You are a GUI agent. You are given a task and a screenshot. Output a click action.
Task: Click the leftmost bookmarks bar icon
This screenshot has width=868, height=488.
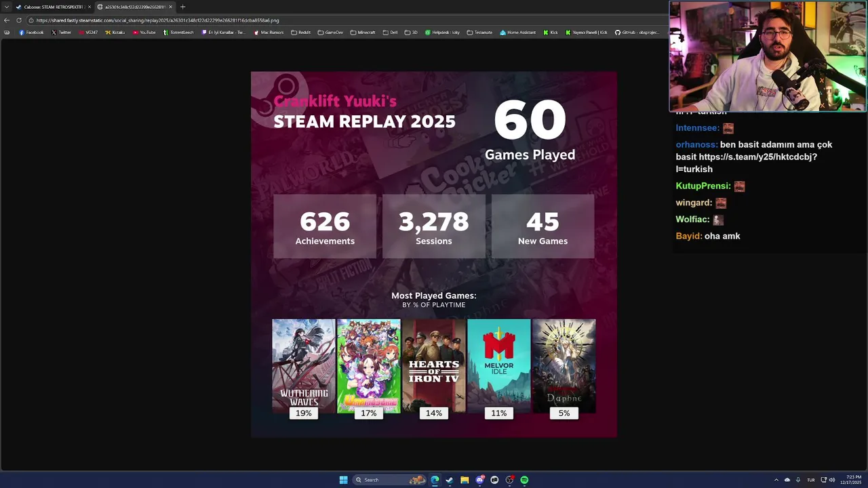(7, 33)
